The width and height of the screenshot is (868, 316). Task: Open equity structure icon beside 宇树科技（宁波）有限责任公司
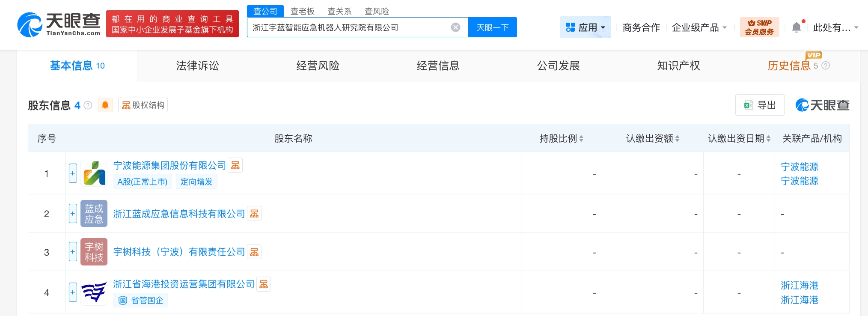click(254, 252)
